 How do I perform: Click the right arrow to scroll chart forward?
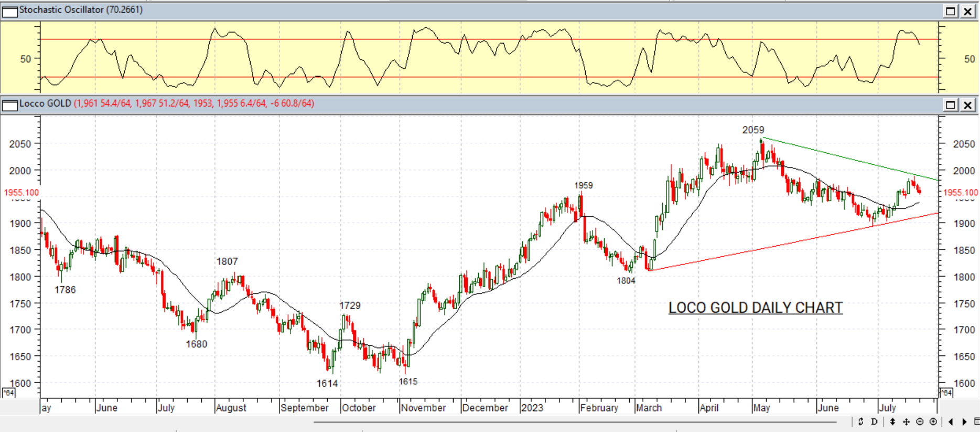(x=964, y=422)
